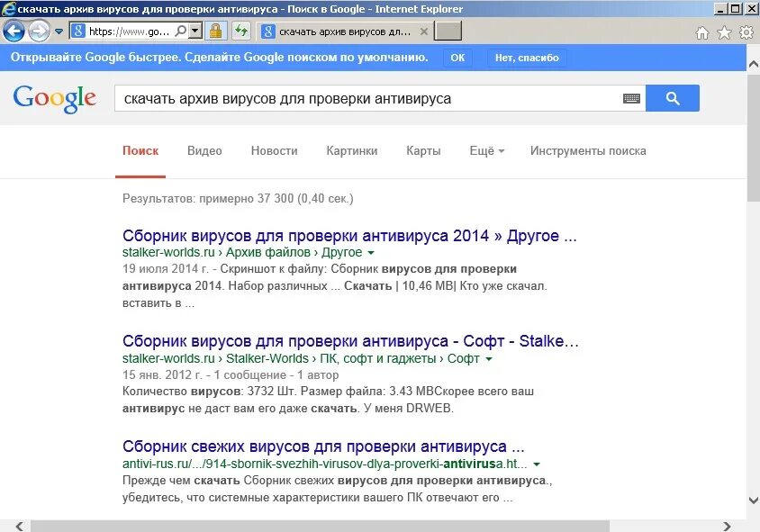760x532 pixels.
Task: Open result 'Сборник вирусов для проверки антивируса 2014'
Action: click(349, 236)
